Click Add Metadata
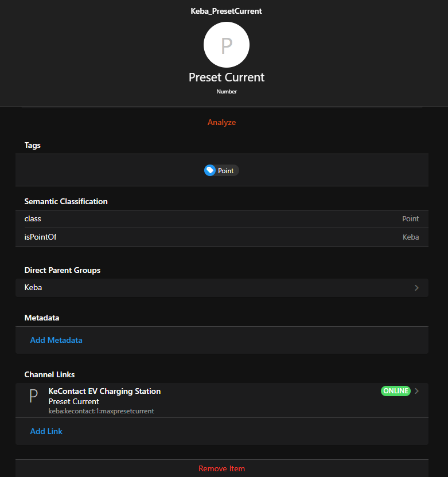Viewport: 448px width, 477px height. [x=56, y=340]
